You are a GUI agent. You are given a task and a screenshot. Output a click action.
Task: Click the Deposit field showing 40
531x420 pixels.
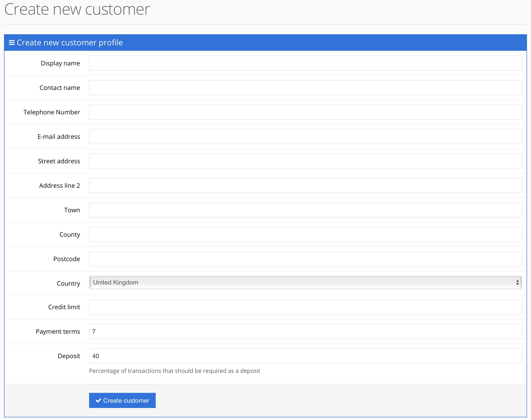coord(305,356)
